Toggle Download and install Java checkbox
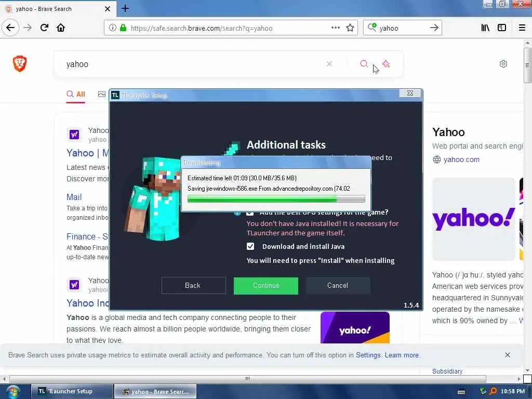The image size is (532, 399). coord(250,246)
